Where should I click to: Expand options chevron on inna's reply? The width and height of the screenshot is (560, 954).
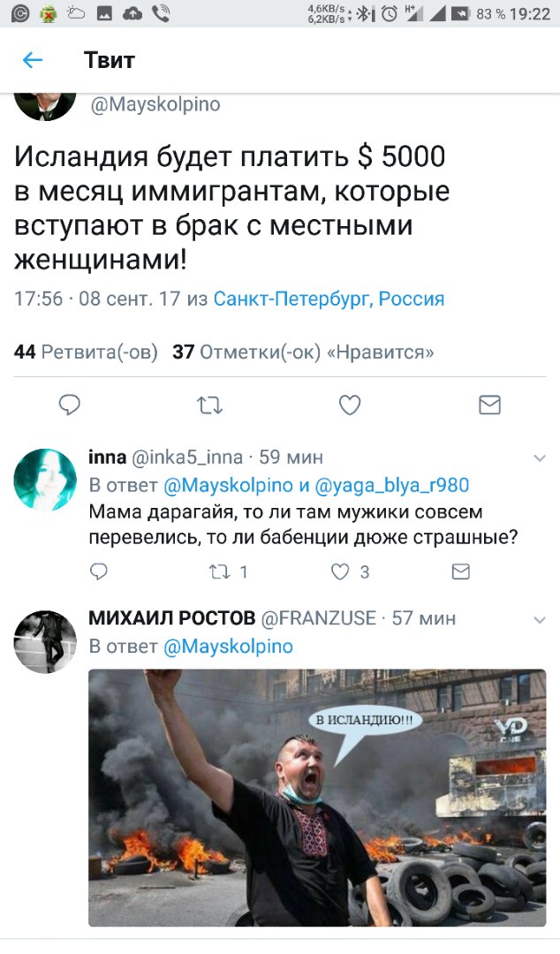click(x=540, y=458)
